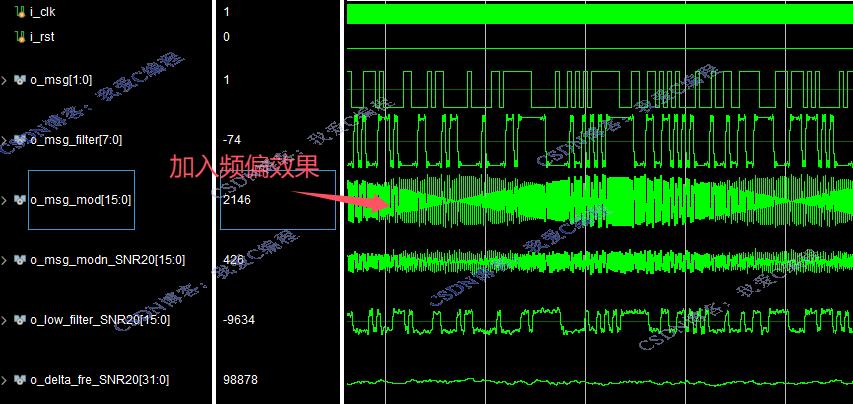Click the o_msg square-wave waveform
The image size is (853, 404).
click(x=599, y=89)
